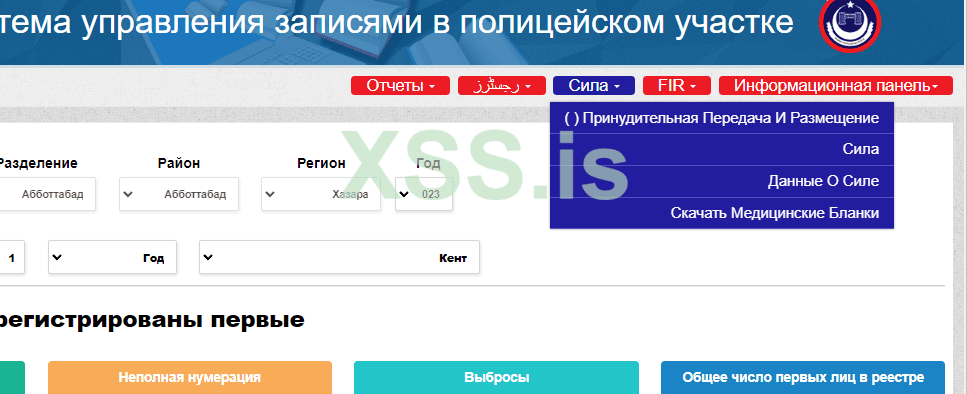Select Данные О Силе menu entry
Image resolution: width=967 pixels, height=394 pixels.
pos(722,181)
